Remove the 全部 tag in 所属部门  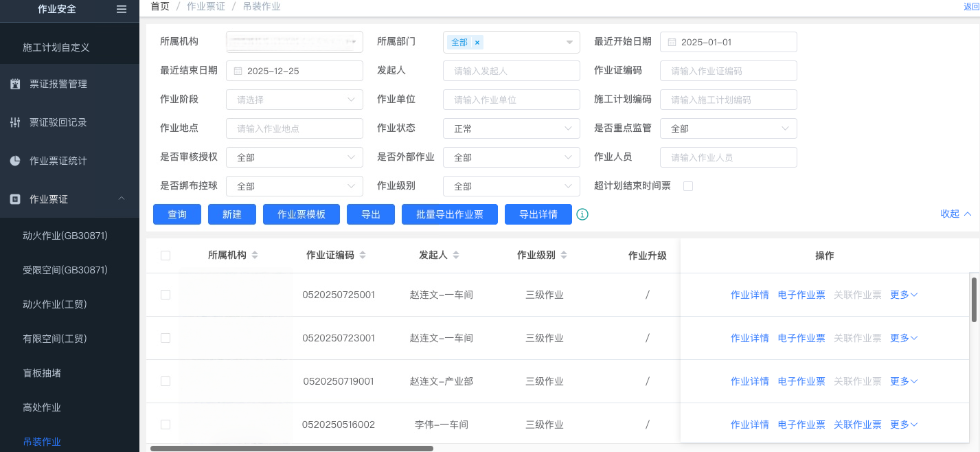coord(477,43)
